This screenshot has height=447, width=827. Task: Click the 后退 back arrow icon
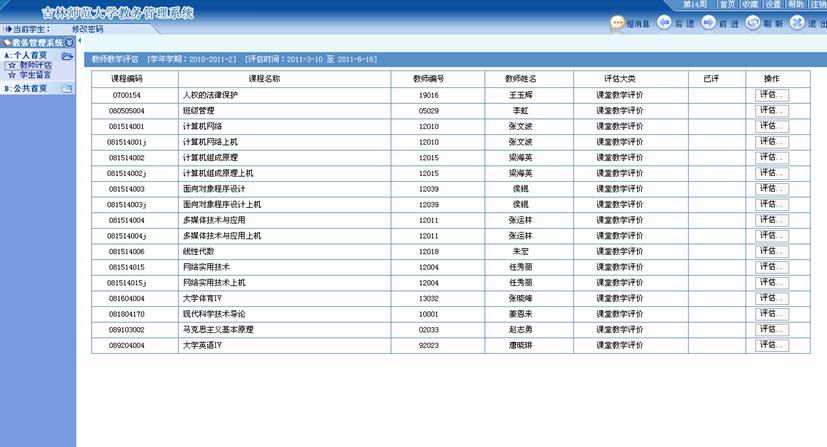pos(664,23)
